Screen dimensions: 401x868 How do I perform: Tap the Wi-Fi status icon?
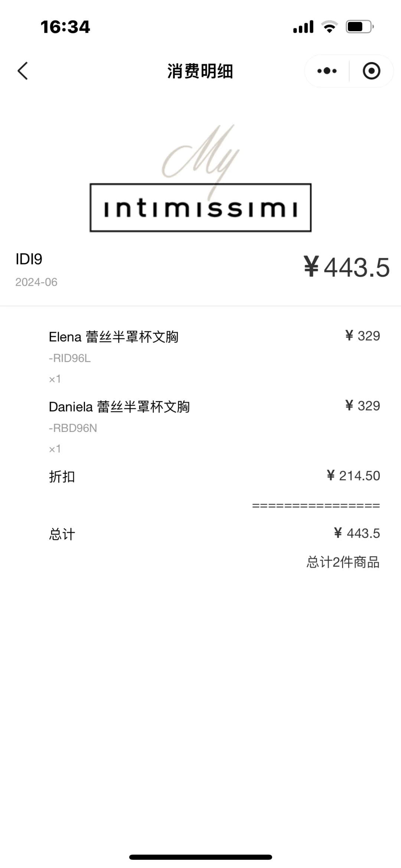[329, 27]
